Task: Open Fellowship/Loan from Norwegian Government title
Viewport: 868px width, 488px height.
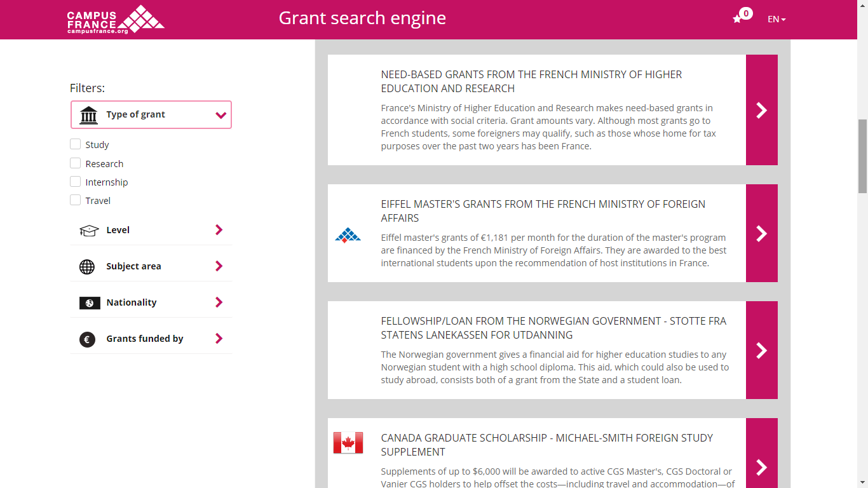Action: point(553,328)
